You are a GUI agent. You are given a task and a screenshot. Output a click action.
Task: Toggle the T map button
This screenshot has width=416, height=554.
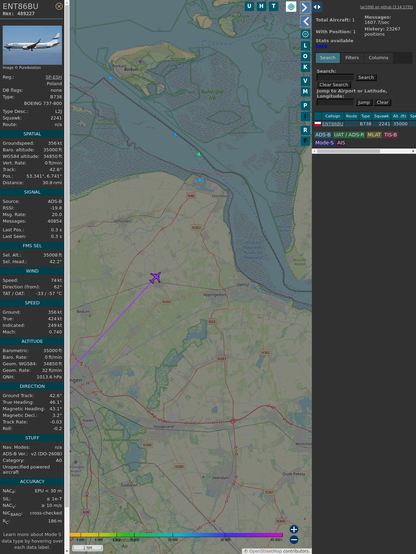tap(274, 6)
